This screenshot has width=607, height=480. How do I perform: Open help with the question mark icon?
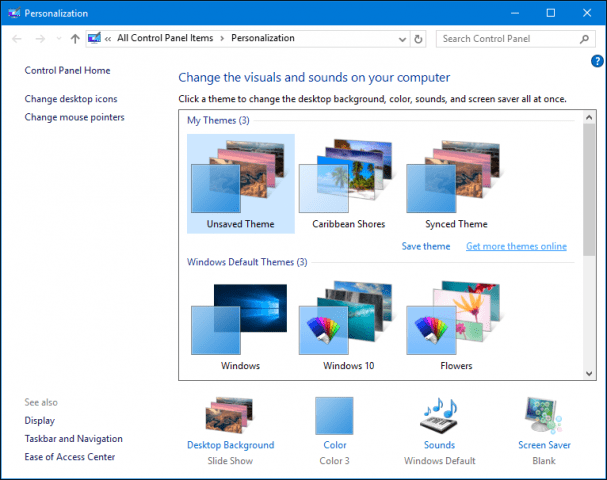click(597, 61)
